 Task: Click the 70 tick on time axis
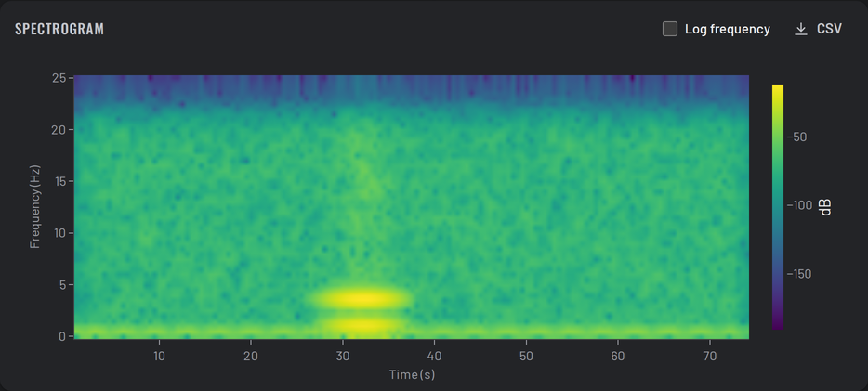click(710, 356)
